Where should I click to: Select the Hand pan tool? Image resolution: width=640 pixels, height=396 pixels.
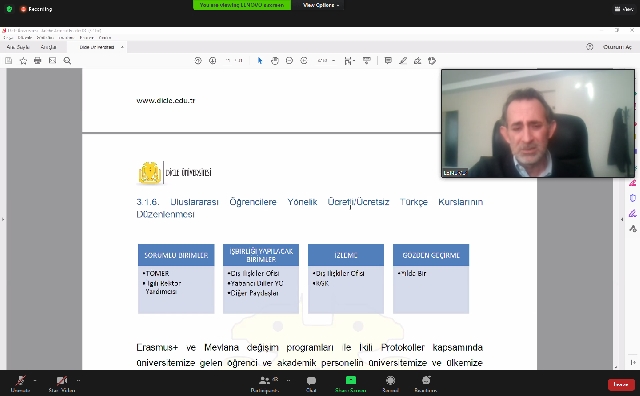tap(275, 61)
